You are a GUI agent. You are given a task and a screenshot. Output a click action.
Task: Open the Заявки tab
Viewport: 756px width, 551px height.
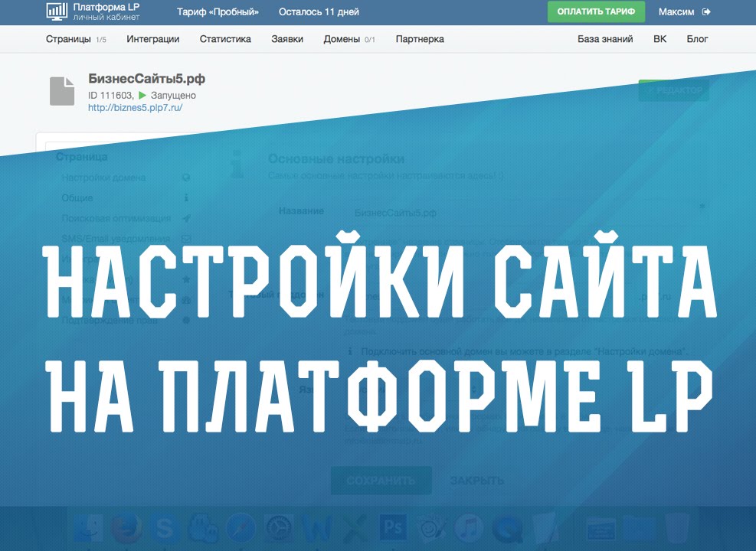tap(287, 39)
